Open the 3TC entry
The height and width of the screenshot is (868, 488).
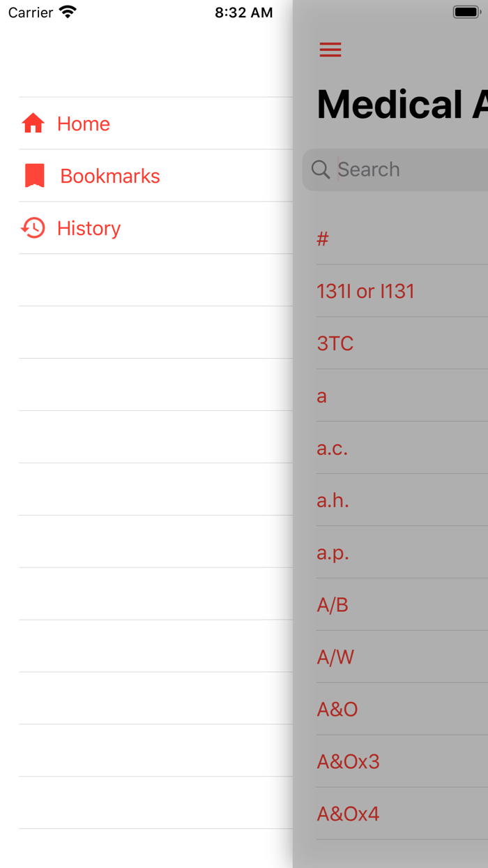coord(335,343)
